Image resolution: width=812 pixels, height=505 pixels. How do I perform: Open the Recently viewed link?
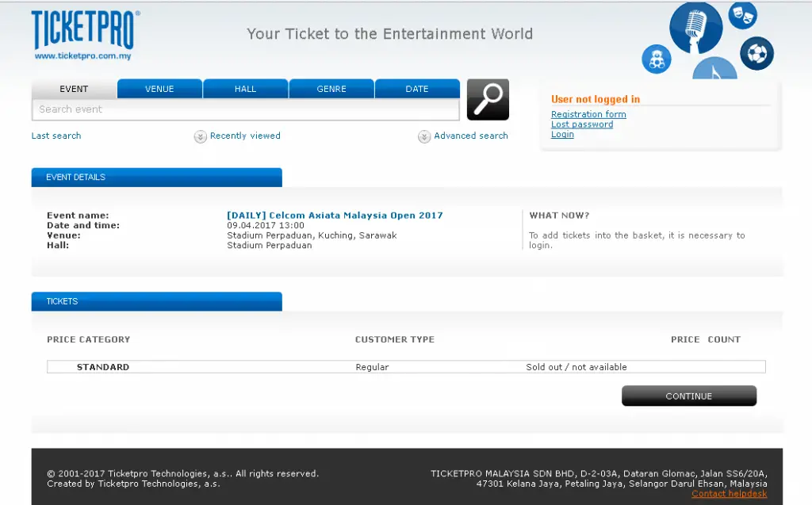click(x=246, y=136)
